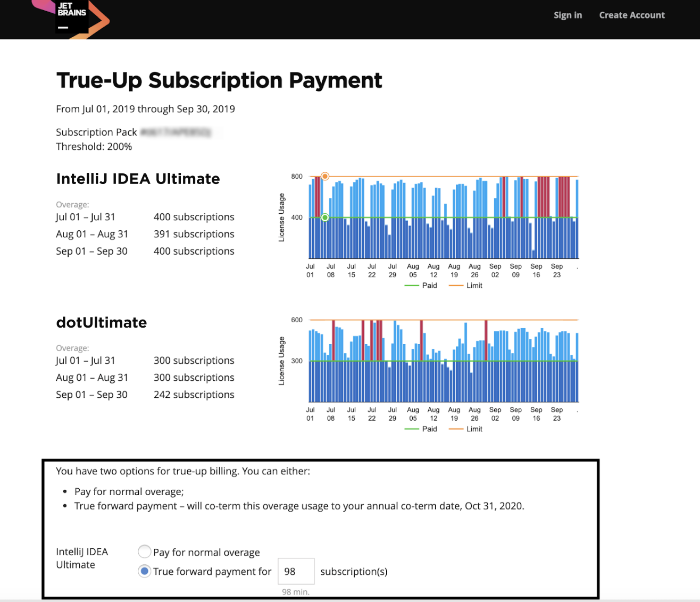Click the 600 axis label on dotUltimate chart
Screen dimensions: 700x602
[x=297, y=320]
